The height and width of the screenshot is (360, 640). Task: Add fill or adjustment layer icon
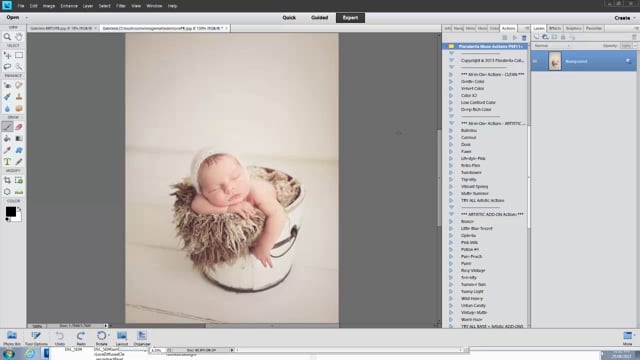coord(545,37)
